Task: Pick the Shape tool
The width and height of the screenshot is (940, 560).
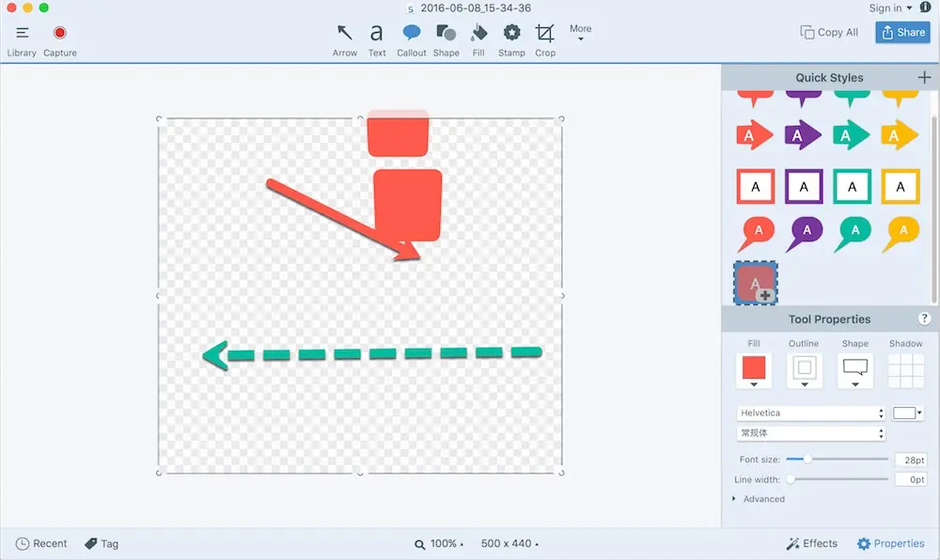Action: (x=446, y=40)
